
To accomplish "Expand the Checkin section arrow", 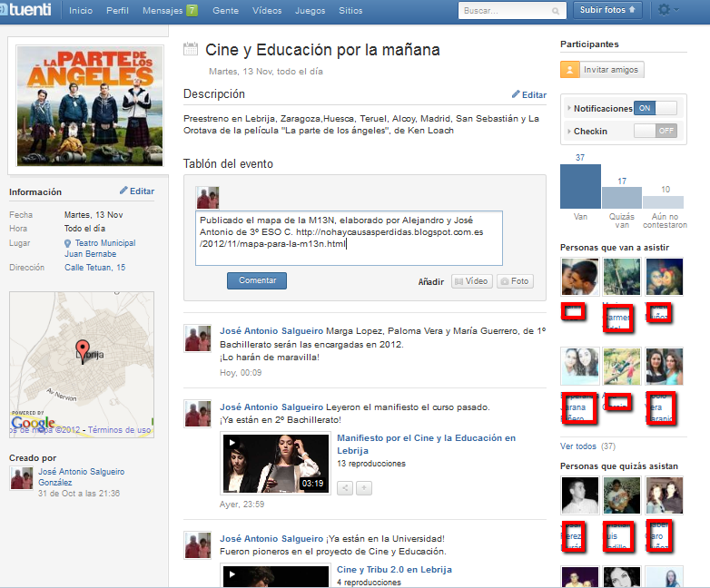I will click(568, 132).
